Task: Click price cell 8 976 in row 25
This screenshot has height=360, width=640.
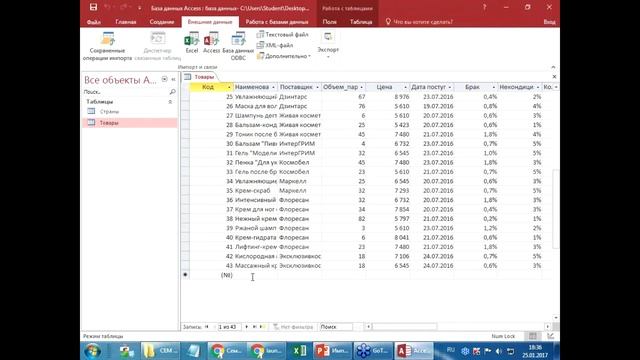Action: [x=388, y=97]
